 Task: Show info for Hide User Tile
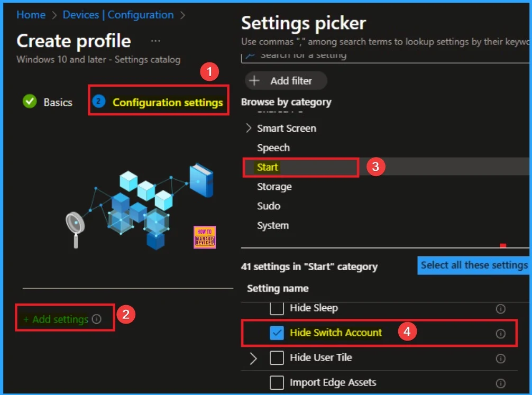[x=500, y=359]
